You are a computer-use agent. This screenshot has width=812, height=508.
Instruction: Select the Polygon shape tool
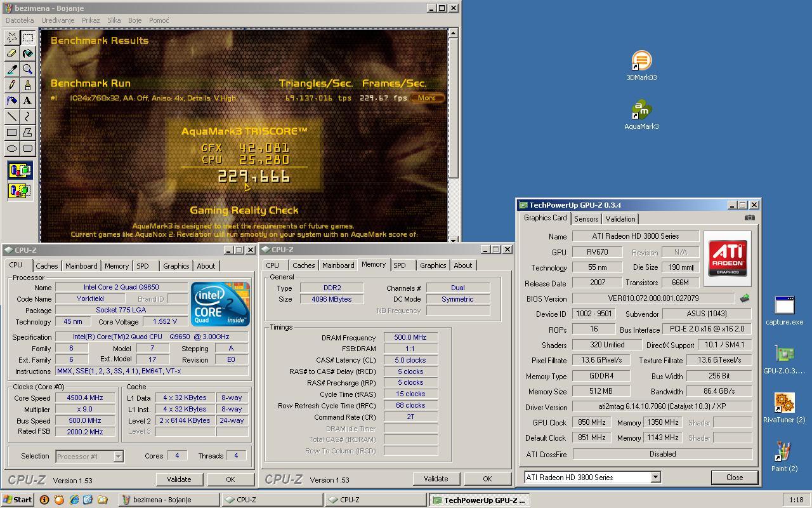28,132
